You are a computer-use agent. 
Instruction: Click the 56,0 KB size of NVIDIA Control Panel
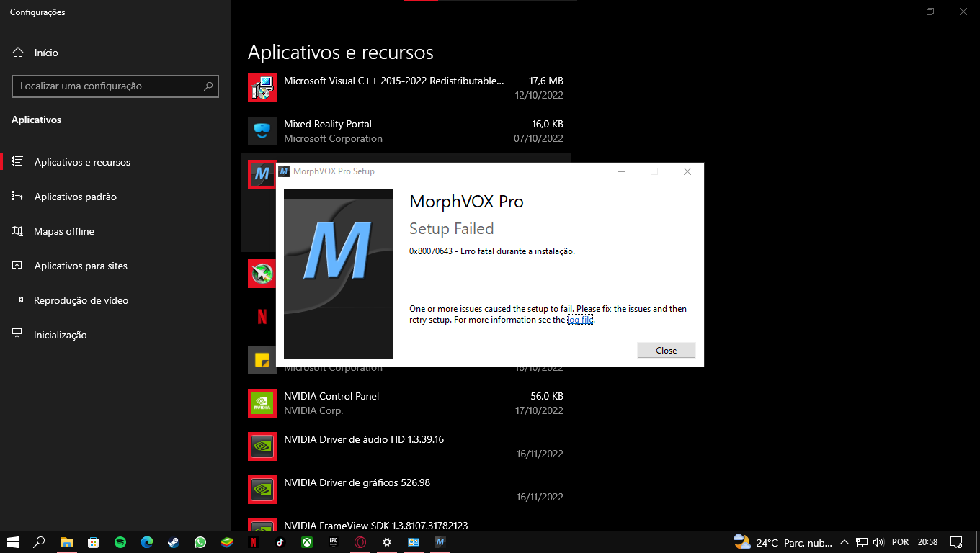pos(547,396)
